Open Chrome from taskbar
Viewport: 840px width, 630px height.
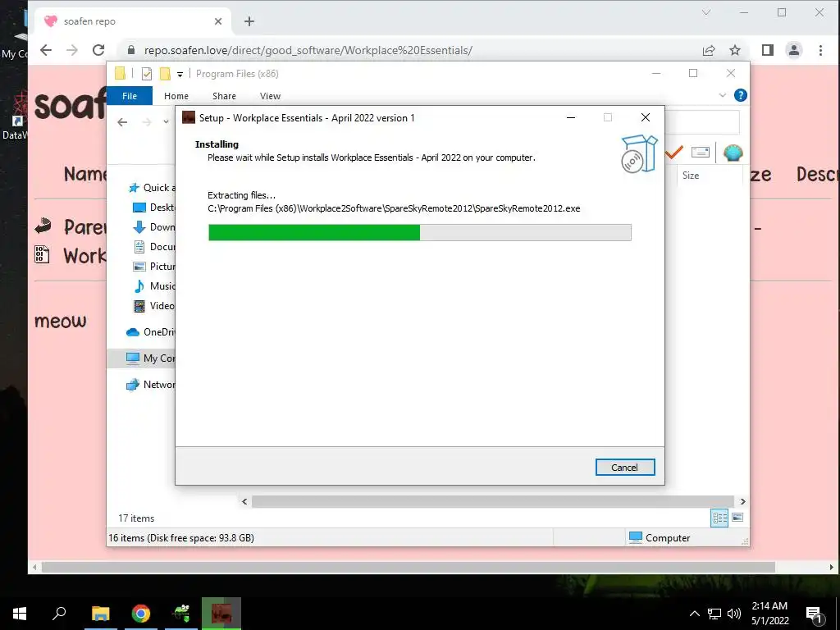click(140, 614)
